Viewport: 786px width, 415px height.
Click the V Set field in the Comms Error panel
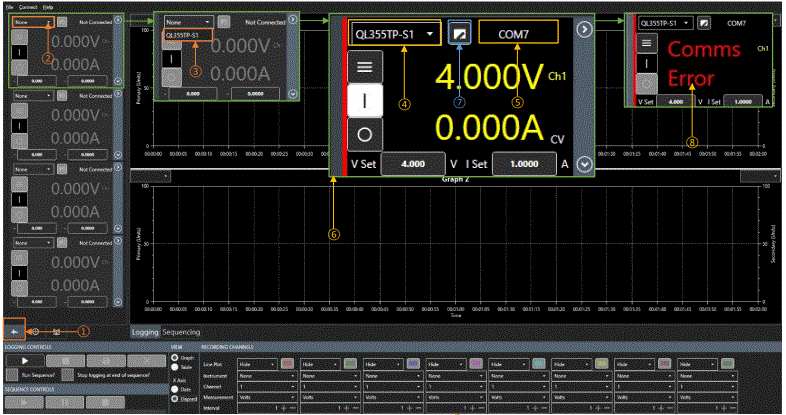click(x=676, y=101)
